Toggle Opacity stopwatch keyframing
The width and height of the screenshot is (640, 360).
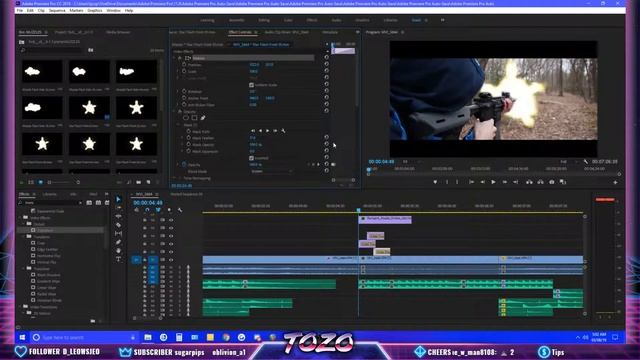click(x=184, y=164)
